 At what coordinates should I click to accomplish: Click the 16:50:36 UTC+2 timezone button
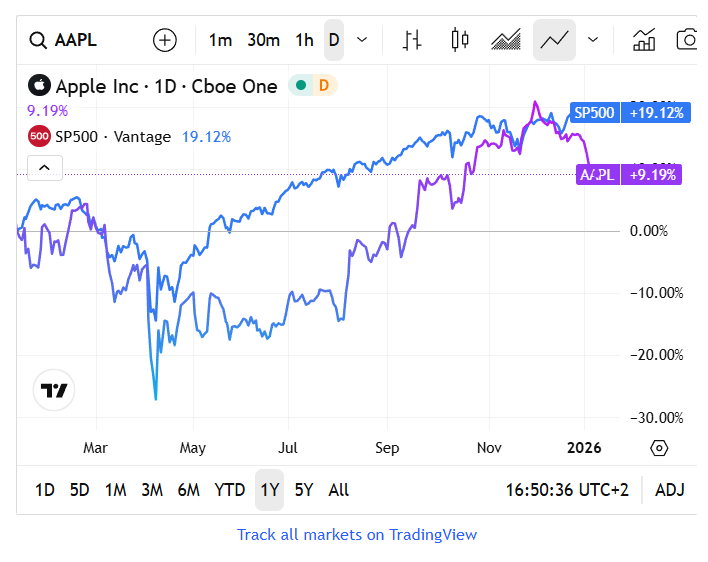pyautogui.click(x=568, y=490)
